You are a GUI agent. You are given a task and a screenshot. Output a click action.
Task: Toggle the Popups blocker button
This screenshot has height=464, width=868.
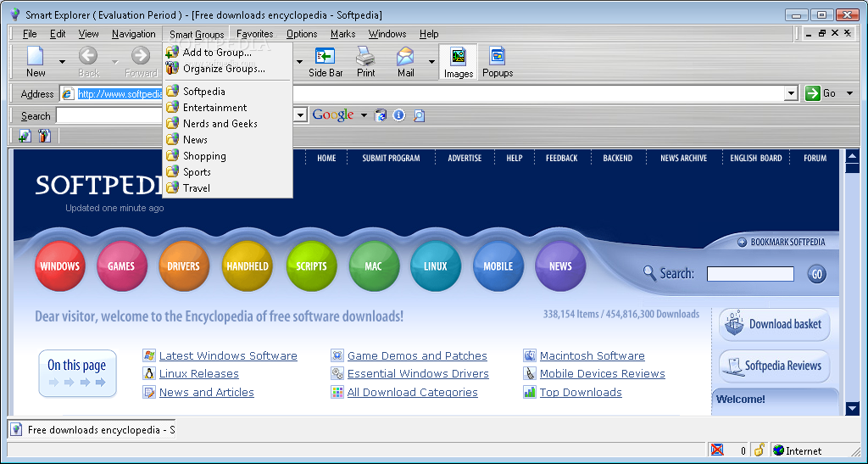click(497, 62)
